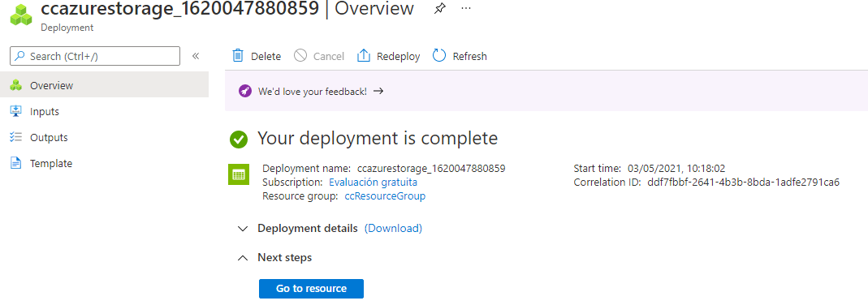Click the Cancel label in toolbar

329,56
